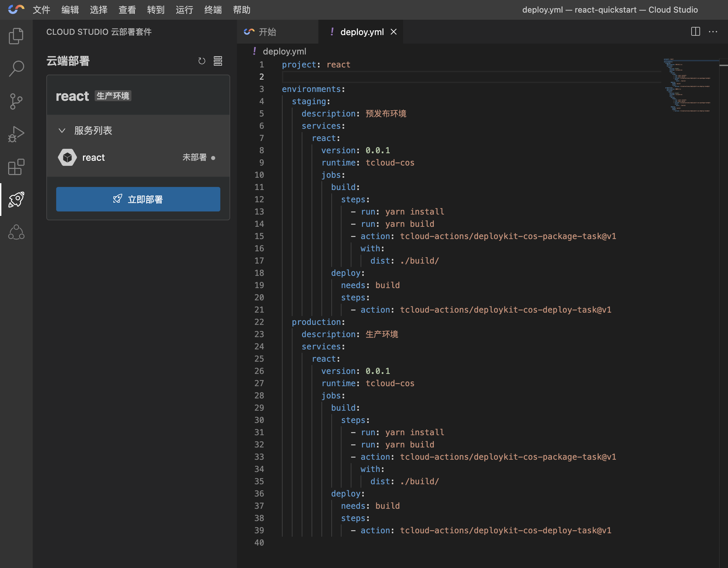Refresh the 云端部署 panel
This screenshot has height=568, width=728.
(x=202, y=61)
